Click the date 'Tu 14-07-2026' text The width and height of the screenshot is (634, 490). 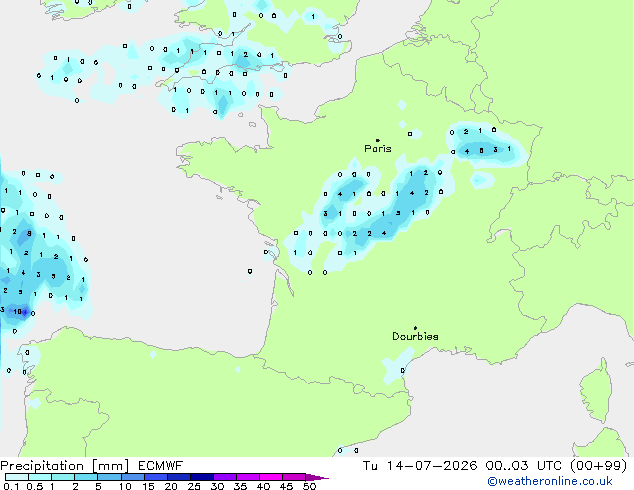point(420,466)
